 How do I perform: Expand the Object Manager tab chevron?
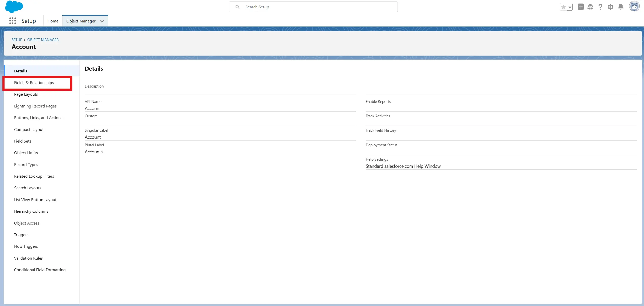click(102, 21)
